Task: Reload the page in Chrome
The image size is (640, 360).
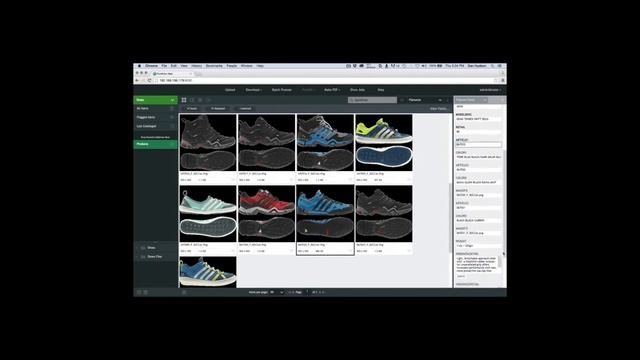Action: pos(149,80)
